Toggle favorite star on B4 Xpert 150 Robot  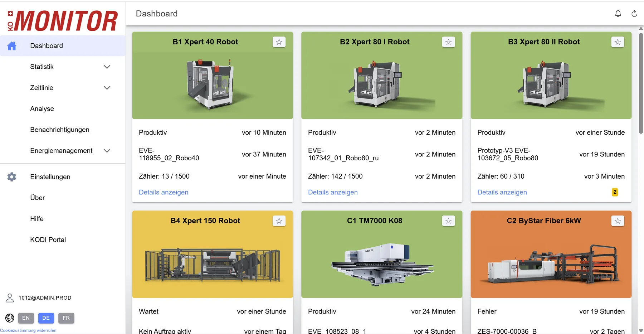point(279,221)
